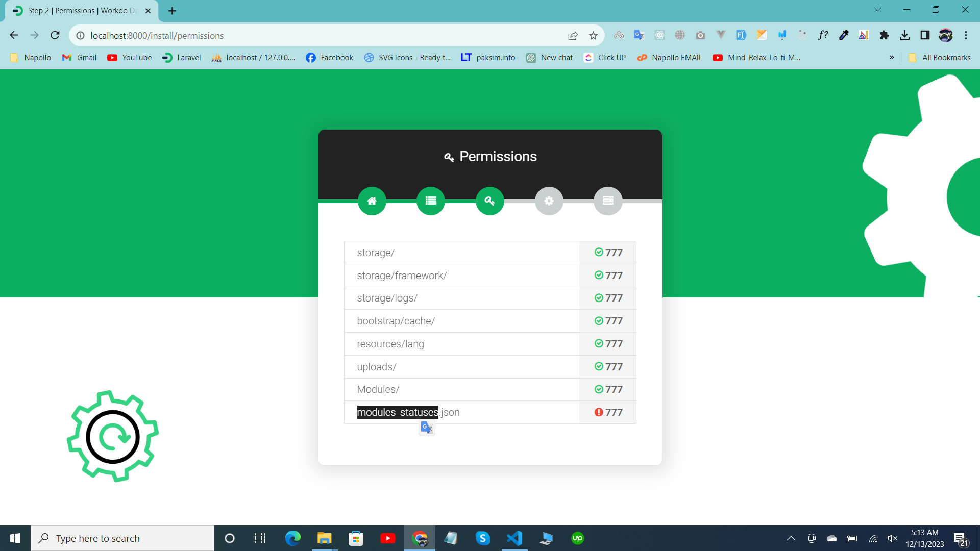Click the Google Translate popup icon
Image resolution: width=980 pixels, height=551 pixels.
coord(427,428)
